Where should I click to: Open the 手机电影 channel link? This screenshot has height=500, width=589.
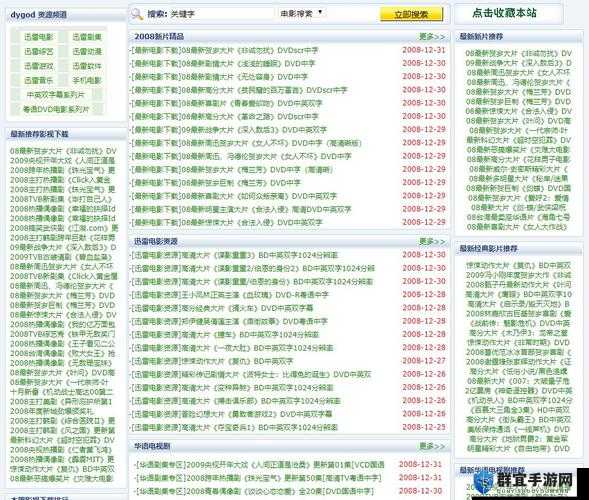[87, 80]
